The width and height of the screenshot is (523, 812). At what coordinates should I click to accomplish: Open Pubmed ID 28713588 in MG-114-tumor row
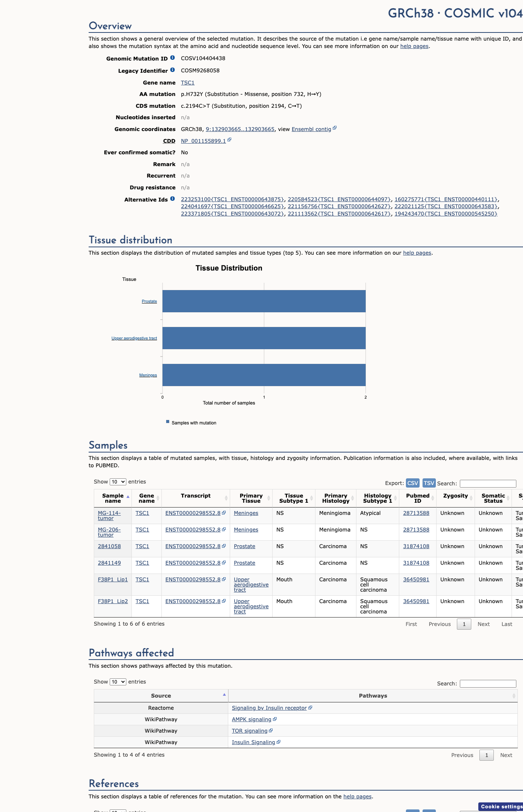point(416,513)
